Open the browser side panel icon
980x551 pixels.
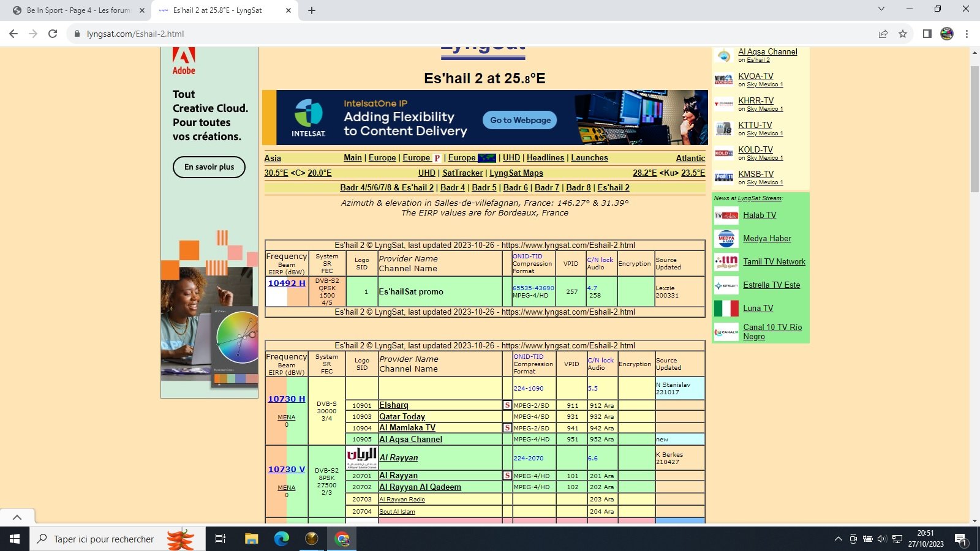tap(927, 34)
